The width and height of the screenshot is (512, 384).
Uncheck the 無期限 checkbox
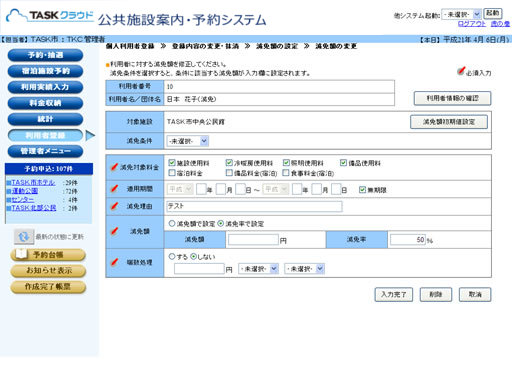pyautogui.click(x=362, y=190)
